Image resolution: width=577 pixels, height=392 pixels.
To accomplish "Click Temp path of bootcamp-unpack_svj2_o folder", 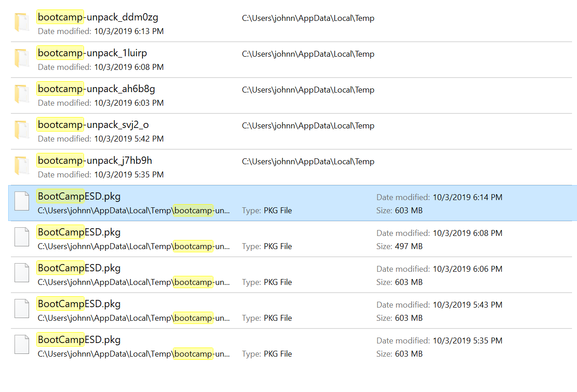I will 308,126.
